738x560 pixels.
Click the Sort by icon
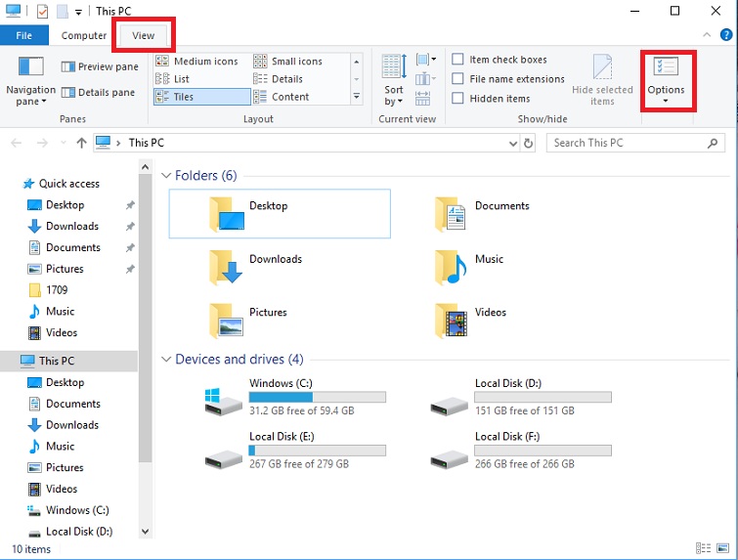point(394,68)
